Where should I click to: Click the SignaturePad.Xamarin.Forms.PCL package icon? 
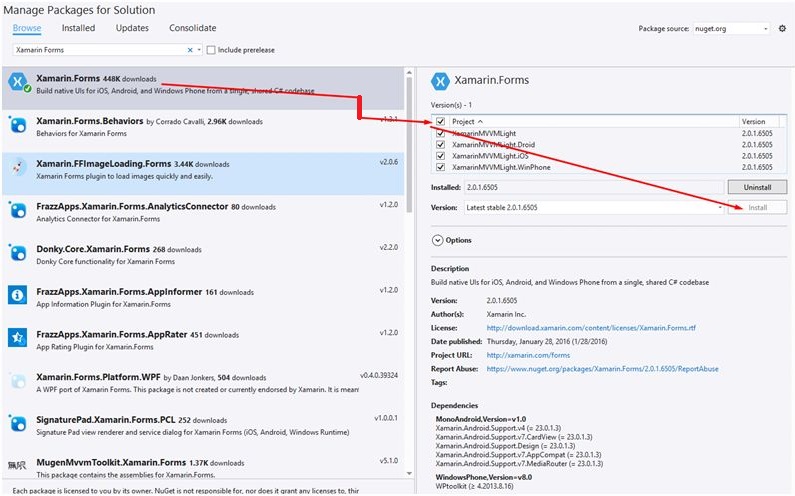point(18,423)
